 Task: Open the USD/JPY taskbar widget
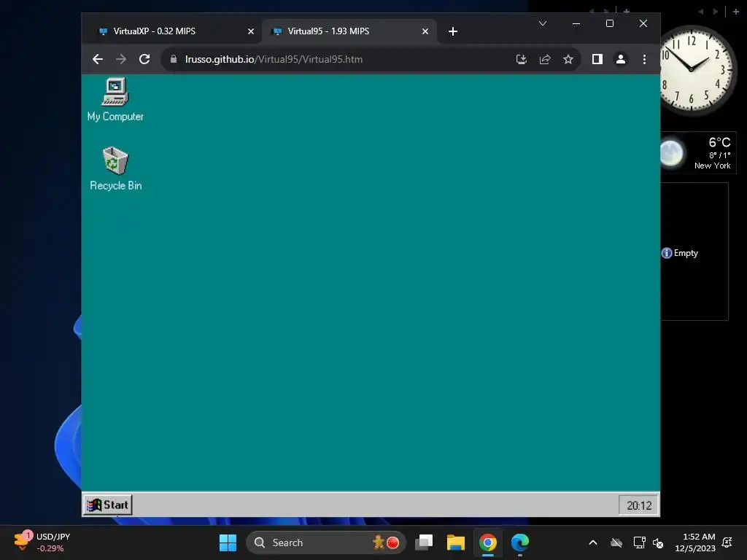click(42, 542)
